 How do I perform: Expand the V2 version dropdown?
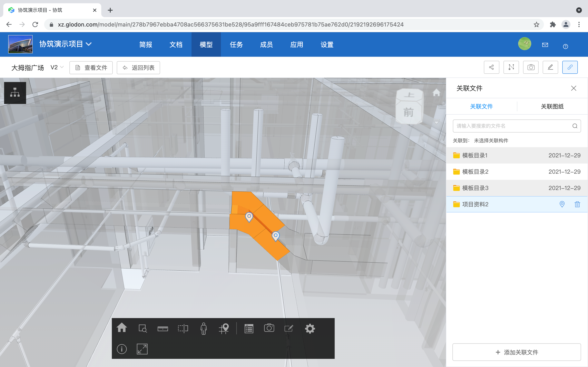click(57, 67)
